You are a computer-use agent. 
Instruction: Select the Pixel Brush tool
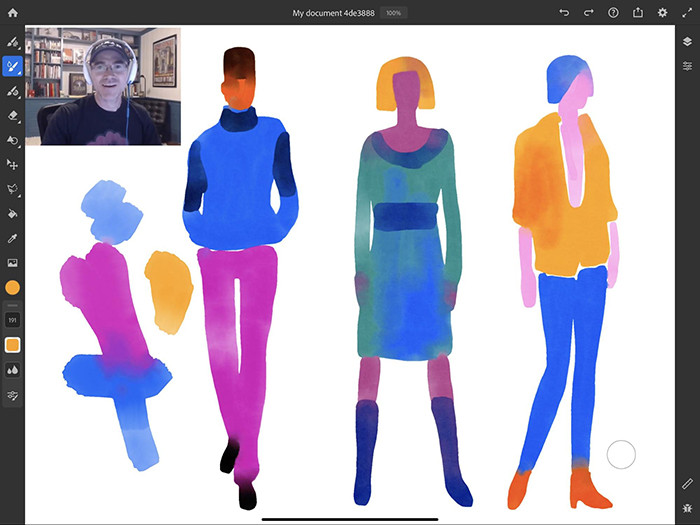[x=13, y=43]
